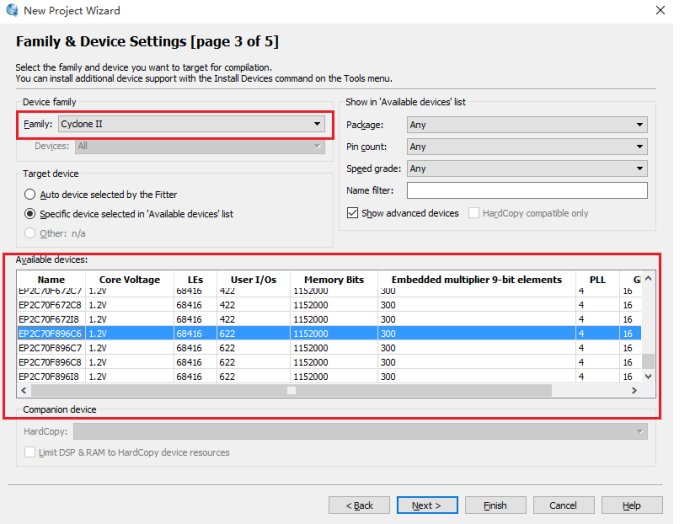Open the Pin count dropdown
This screenshot has height=524, width=690.
click(x=527, y=147)
